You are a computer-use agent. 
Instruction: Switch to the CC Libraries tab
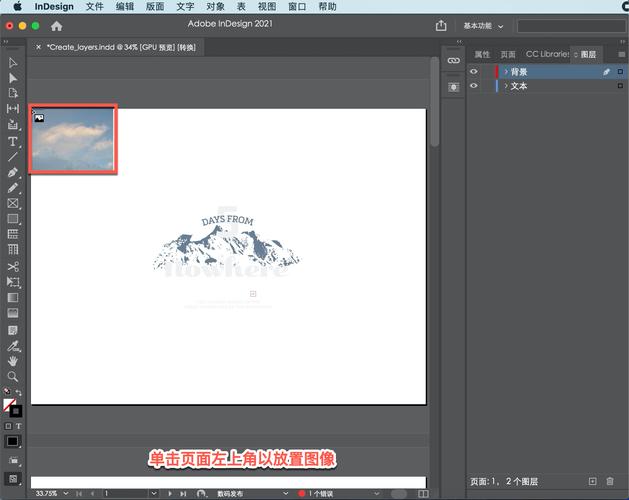pos(547,54)
